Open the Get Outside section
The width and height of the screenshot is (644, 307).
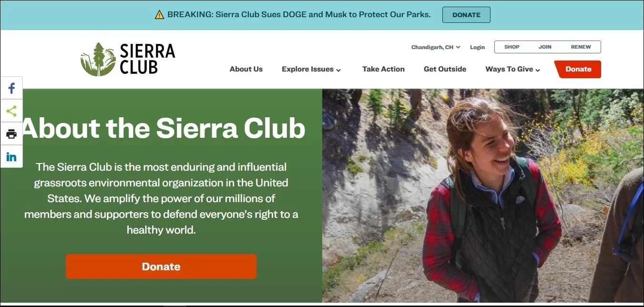tap(445, 69)
